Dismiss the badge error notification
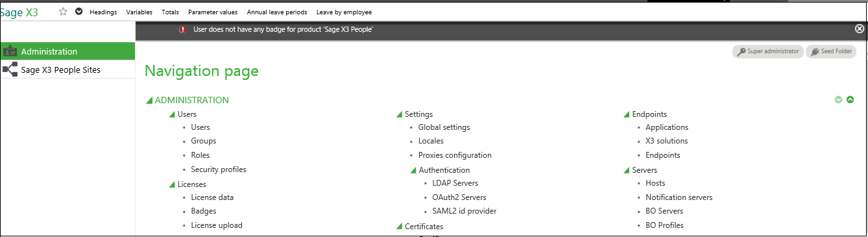Viewport: 868px width, 237px height. tap(860, 29)
